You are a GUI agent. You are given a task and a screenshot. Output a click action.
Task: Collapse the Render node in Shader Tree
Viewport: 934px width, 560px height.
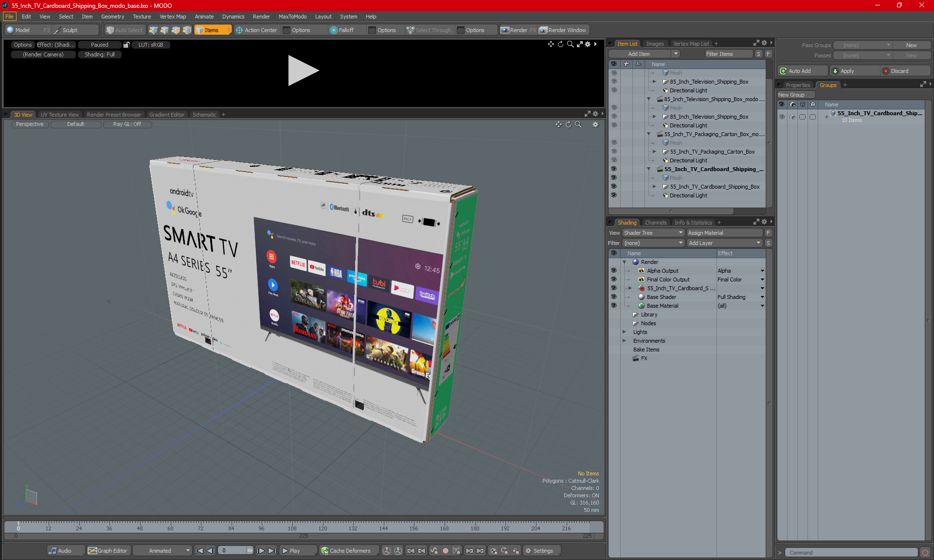click(625, 262)
